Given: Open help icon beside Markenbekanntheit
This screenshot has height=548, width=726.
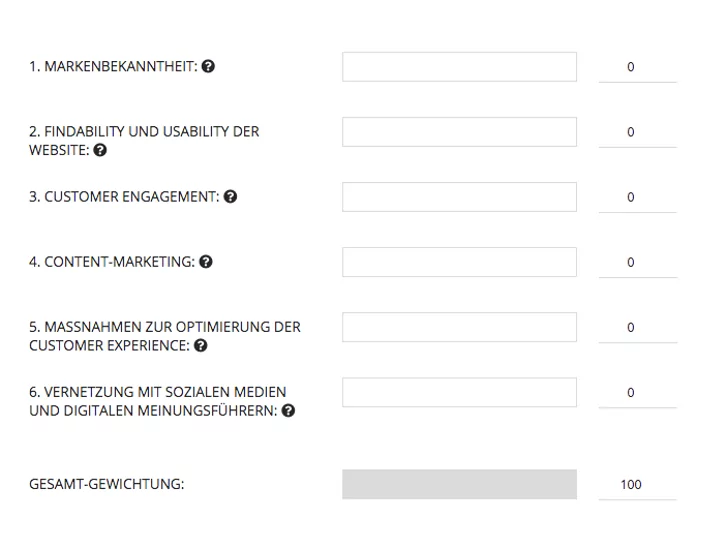Looking at the screenshot, I should (208, 66).
